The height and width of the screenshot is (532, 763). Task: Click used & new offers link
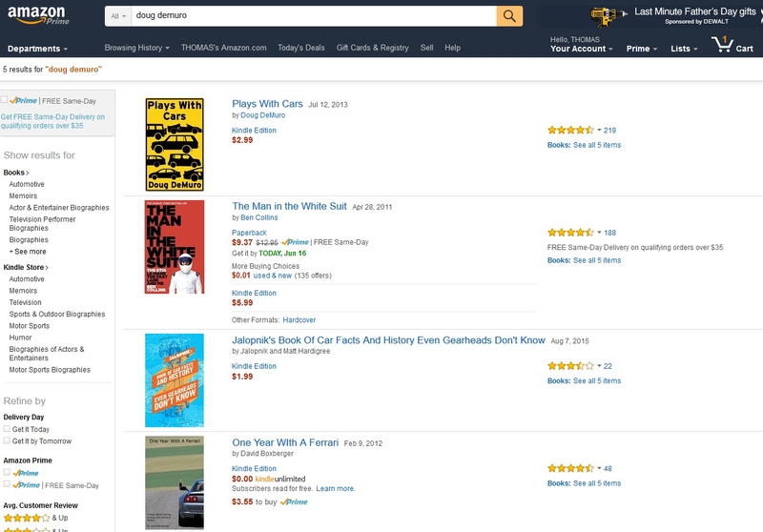pyautogui.click(x=273, y=276)
